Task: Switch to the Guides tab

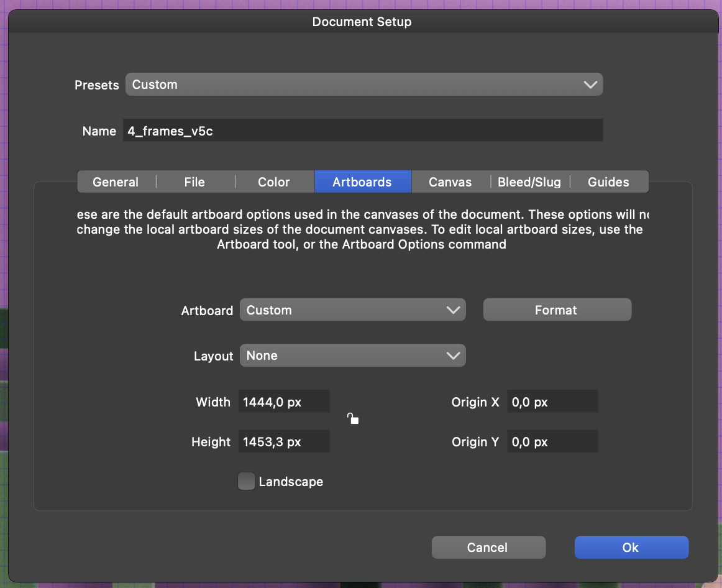Action: [x=608, y=182]
